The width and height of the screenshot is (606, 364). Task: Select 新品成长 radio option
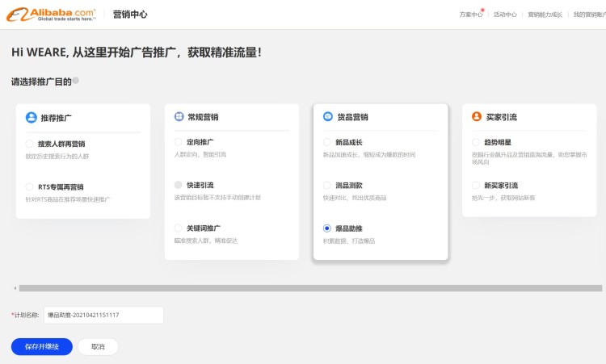[x=327, y=142]
